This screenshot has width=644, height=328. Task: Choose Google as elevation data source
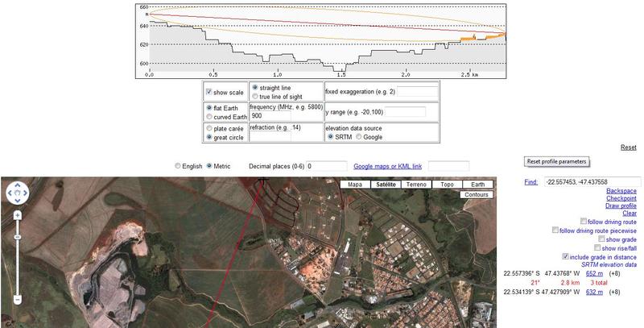[x=359, y=137]
